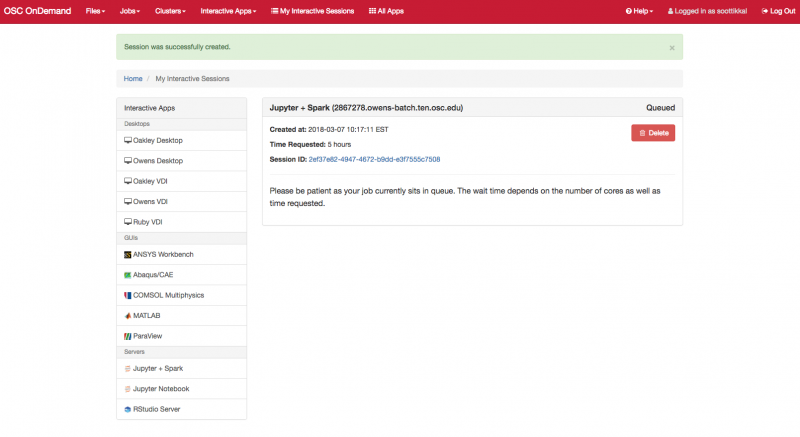Image resolution: width=800 pixels, height=437 pixels.
Task: Click the RStudio Server icon
Action: pos(128,409)
